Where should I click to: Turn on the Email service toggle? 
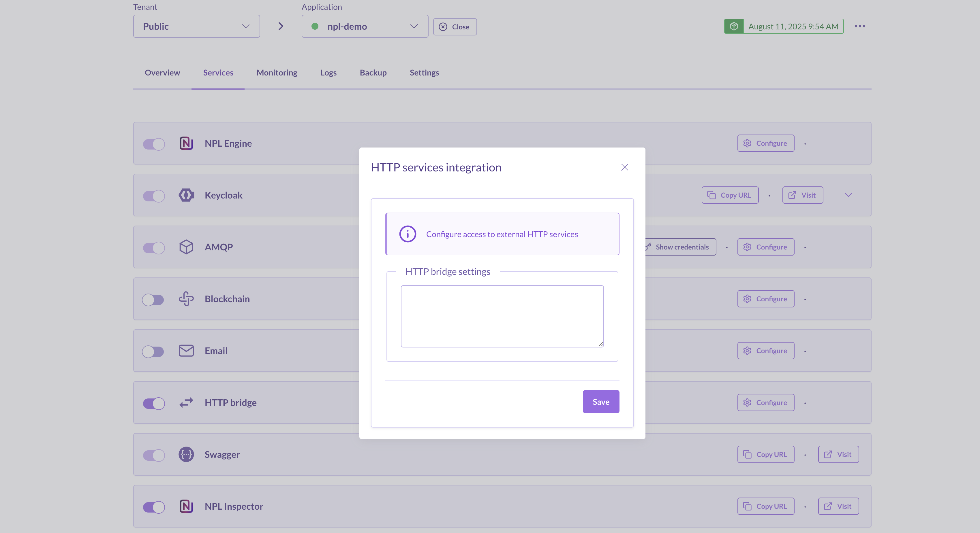coord(153,351)
